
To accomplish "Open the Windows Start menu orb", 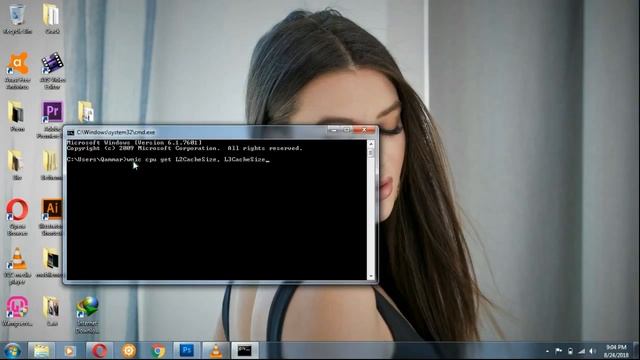I will pyautogui.click(x=12, y=351).
